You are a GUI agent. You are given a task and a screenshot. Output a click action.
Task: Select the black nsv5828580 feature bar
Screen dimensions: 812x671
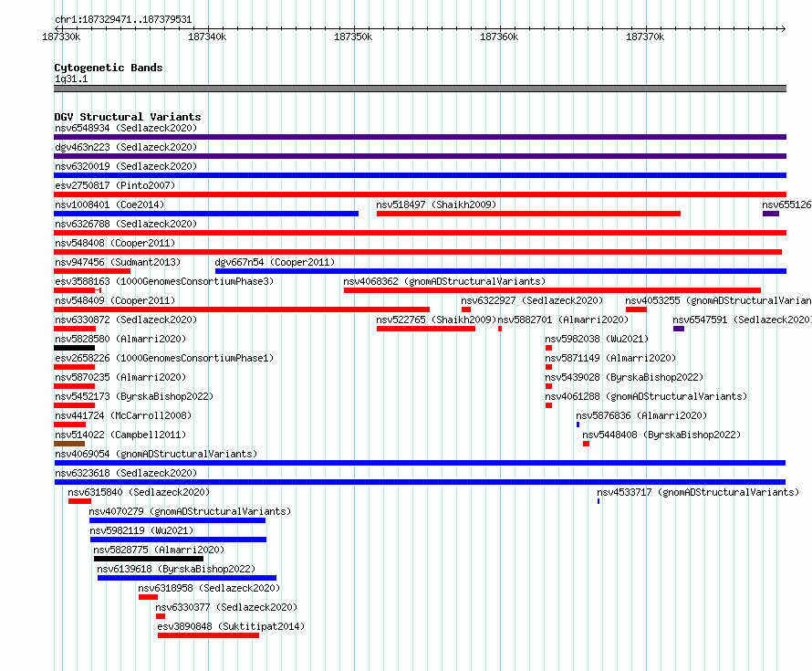[75, 348]
